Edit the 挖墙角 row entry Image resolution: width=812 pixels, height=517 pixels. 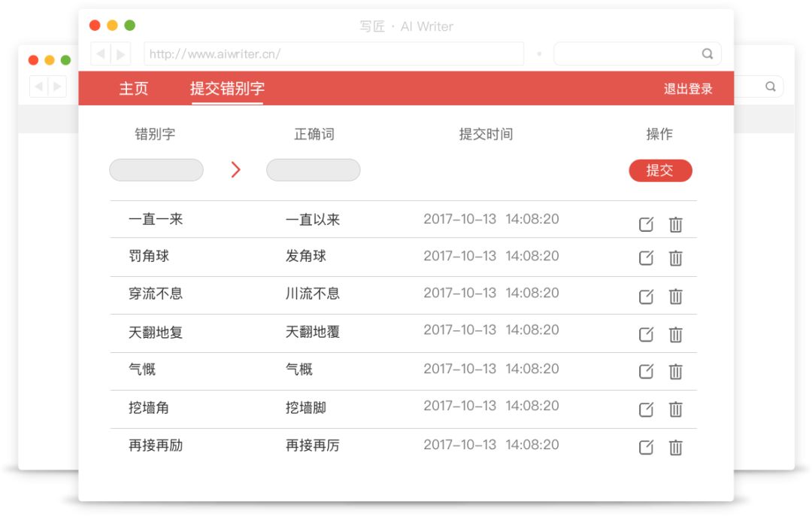pyautogui.click(x=646, y=409)
